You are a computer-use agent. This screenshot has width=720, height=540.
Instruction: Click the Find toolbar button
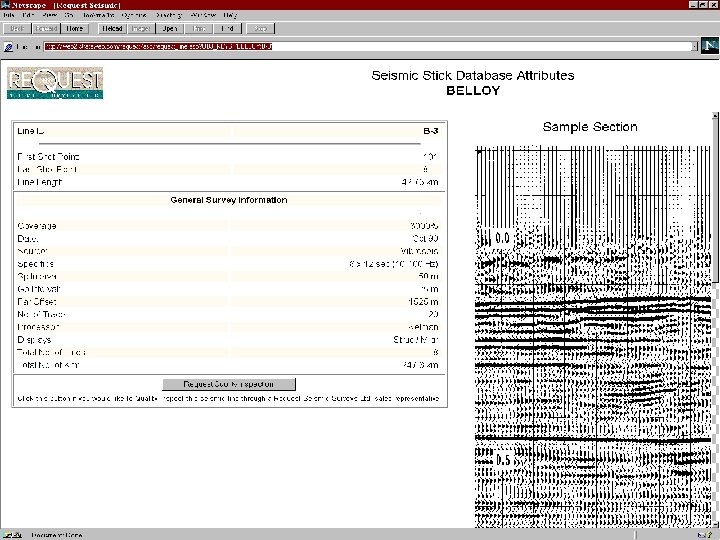[x=228, y=28]
